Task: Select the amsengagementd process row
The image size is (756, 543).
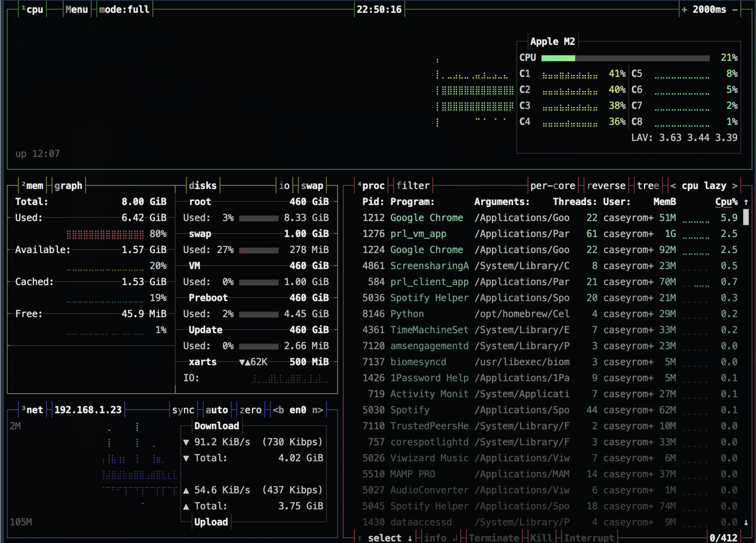Action: (550, 346)
